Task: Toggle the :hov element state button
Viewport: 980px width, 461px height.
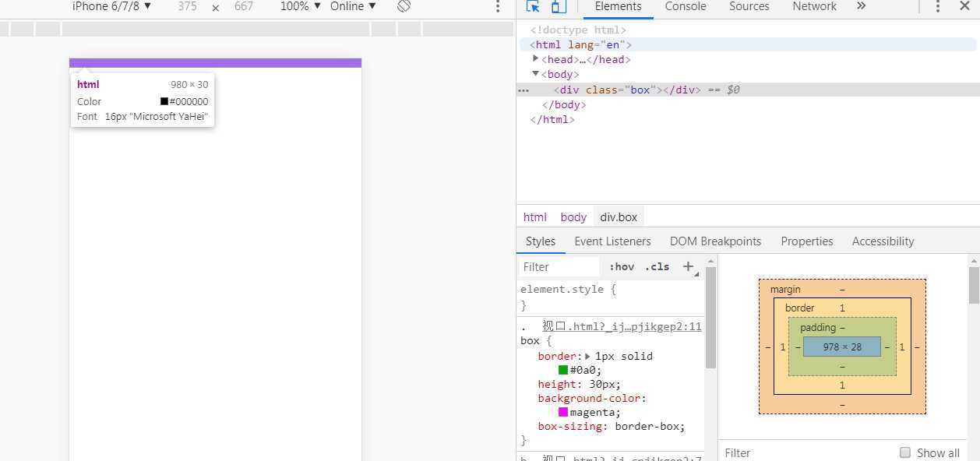Action: coord(622,266)
